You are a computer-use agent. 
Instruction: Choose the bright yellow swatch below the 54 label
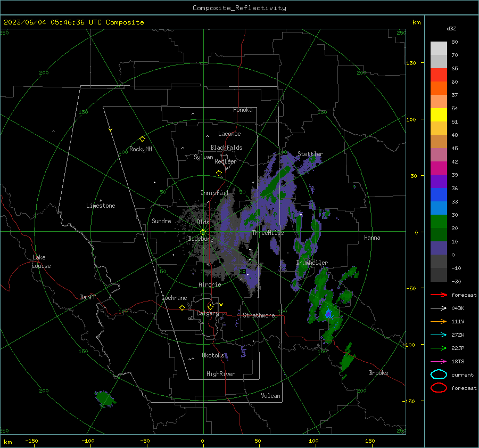[x=439, y=115]
